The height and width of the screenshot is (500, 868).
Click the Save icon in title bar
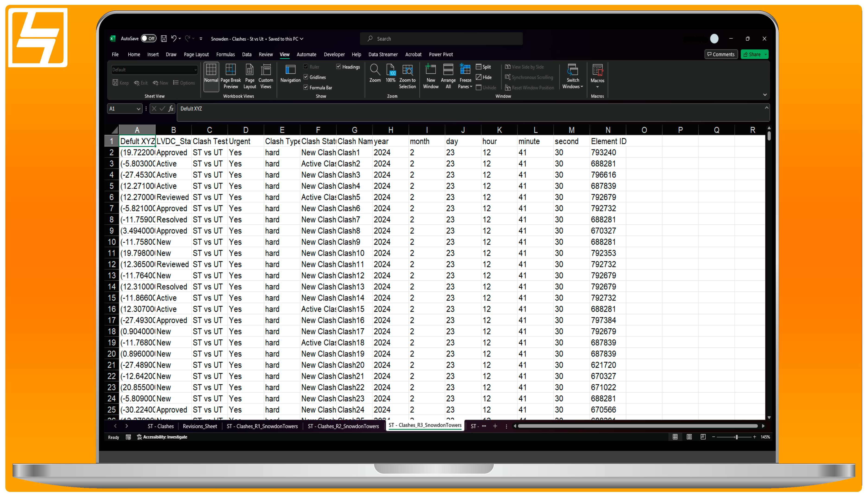pos(164,39)
